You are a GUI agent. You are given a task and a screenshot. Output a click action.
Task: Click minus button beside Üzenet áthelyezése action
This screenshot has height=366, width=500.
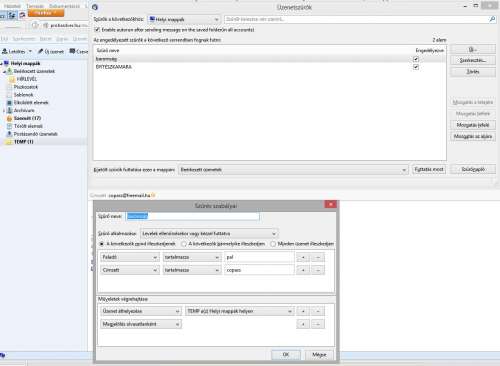[318, 311]
